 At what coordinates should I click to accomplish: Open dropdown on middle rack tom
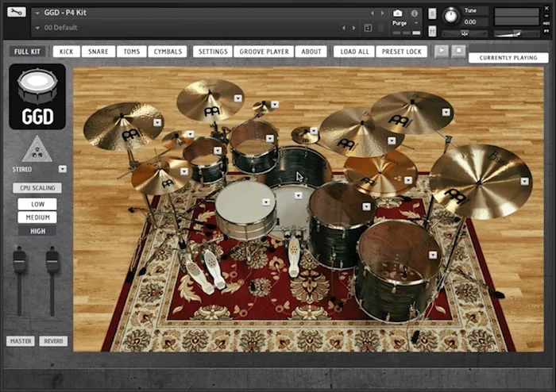(x=270, y=138)
